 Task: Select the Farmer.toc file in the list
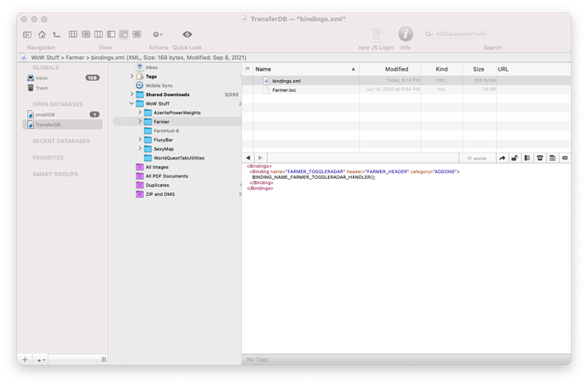coord(285,89)
